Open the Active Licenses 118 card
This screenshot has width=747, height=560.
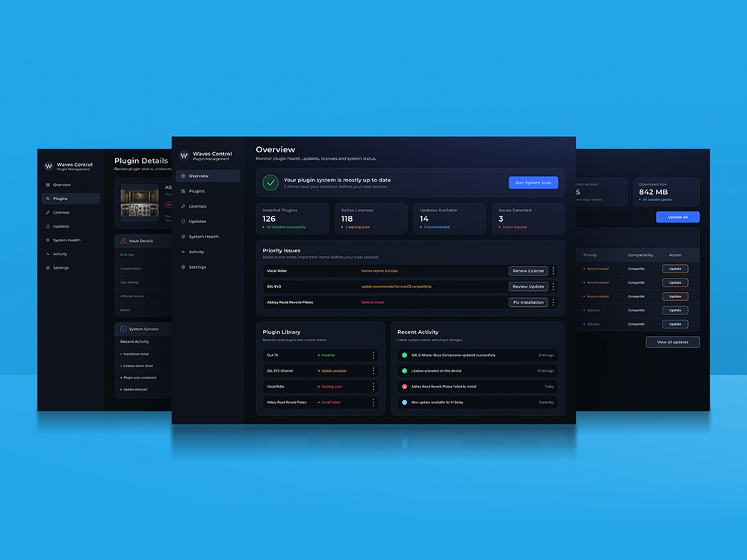coord(371,219)
